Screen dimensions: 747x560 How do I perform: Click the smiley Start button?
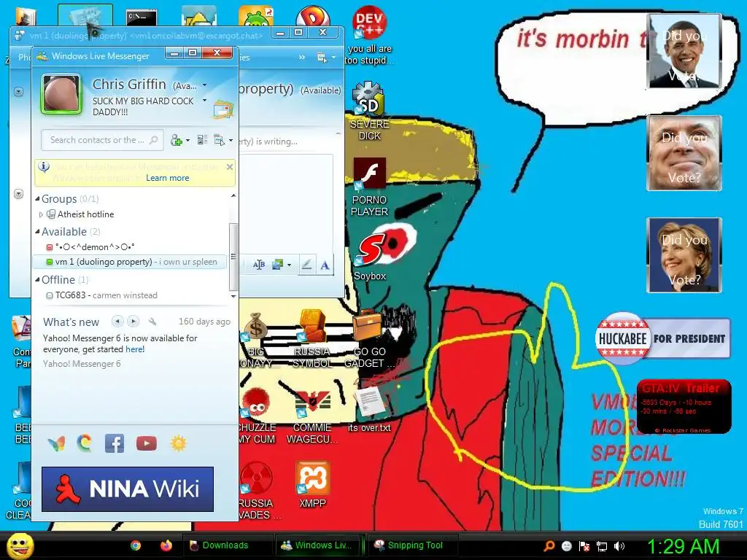pyautogui.click(x=20, y=545)
